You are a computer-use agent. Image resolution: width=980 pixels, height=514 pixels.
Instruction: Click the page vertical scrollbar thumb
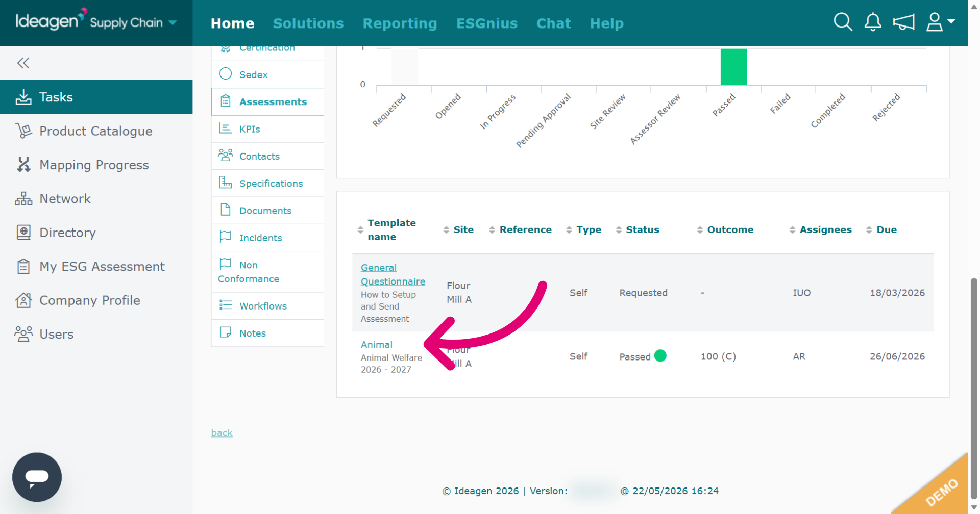pos(974,388)
